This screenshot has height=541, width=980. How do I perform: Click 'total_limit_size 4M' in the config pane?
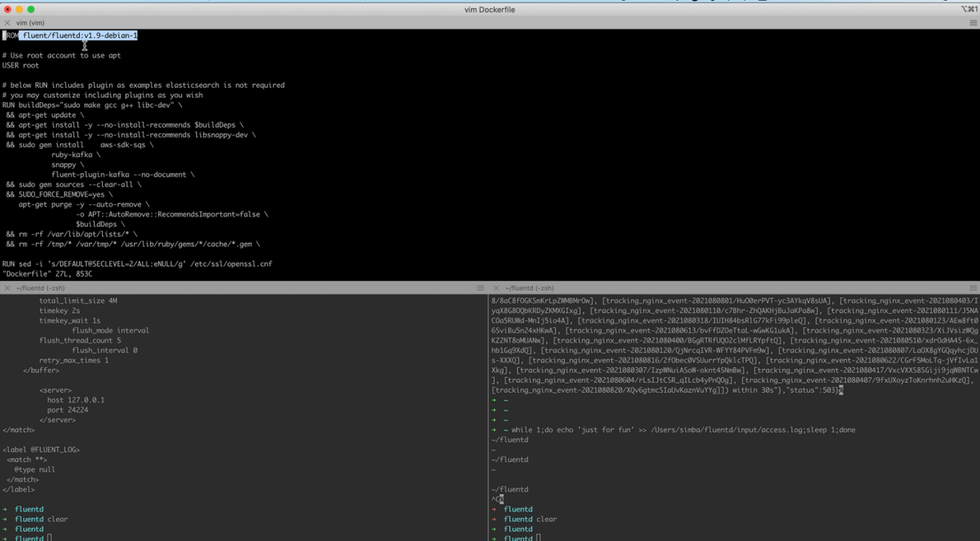click(x=78, y=301)
